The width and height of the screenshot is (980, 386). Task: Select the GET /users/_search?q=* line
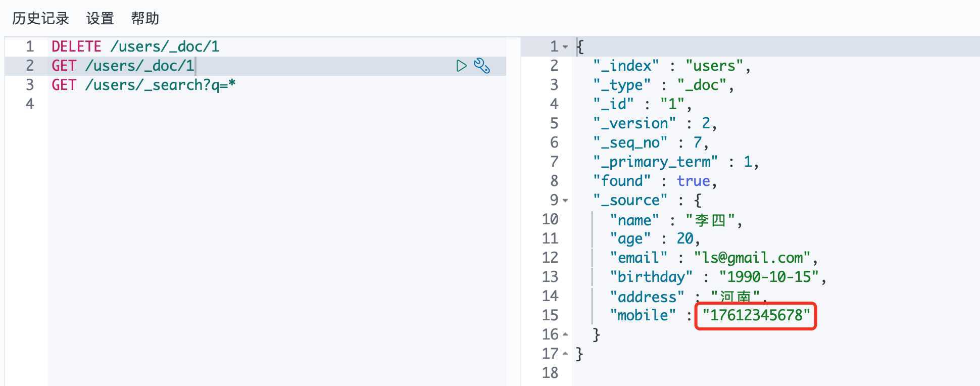pyautogui.click(x=143, y=85)
